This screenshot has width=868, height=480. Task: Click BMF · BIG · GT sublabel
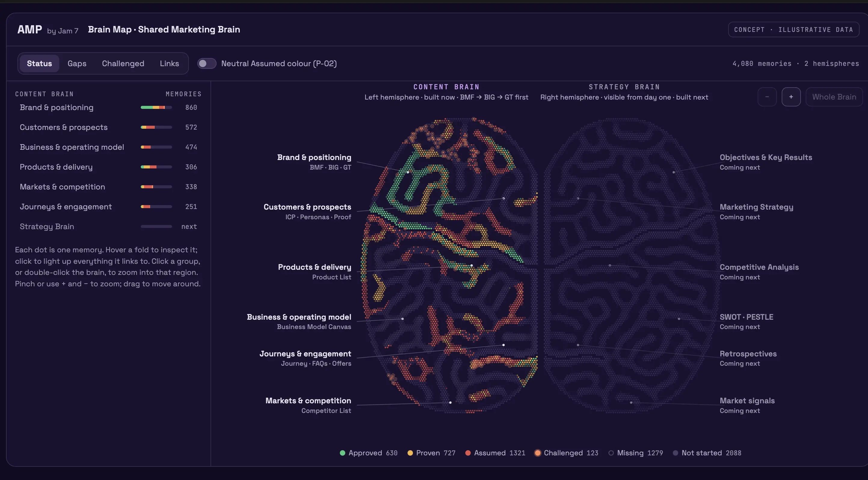(330, 168)
